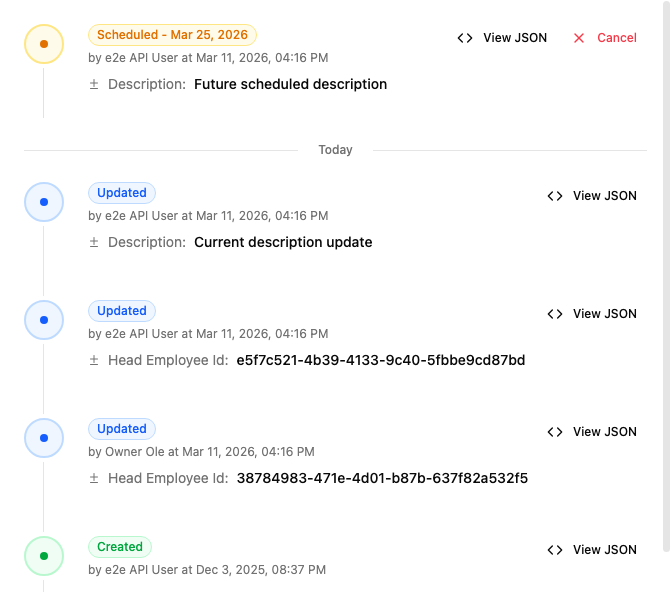671x592 pixels.
Task: Click plus-minus icon beside 38784983 Head Employee Id
Action: 94,479
